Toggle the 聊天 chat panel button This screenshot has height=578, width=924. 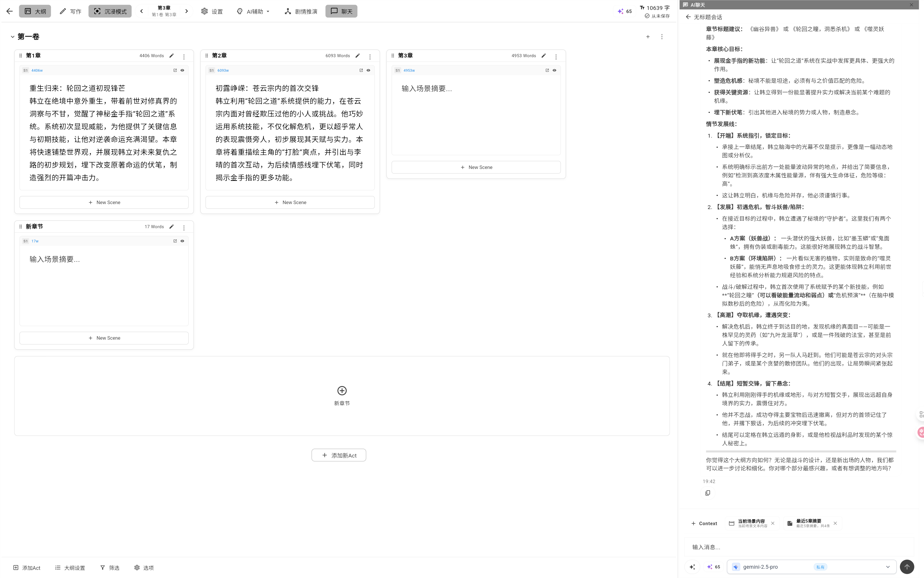coord(341,11)
